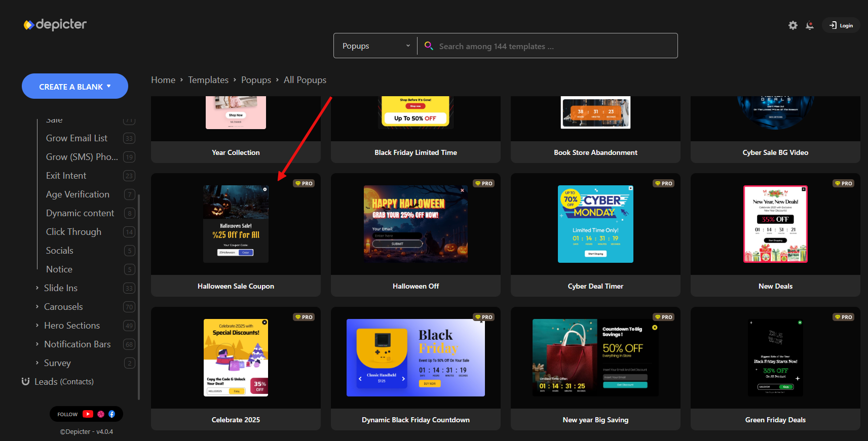Click PRO badge on Cyber Deal Timer
This screenshot has height=441, width=868.
[664, 183]
